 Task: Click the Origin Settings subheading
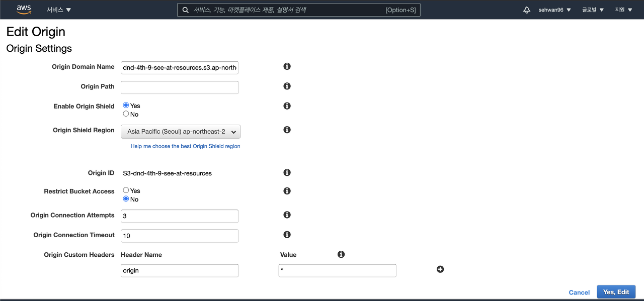pyautogui.click(x=39, y=48)
